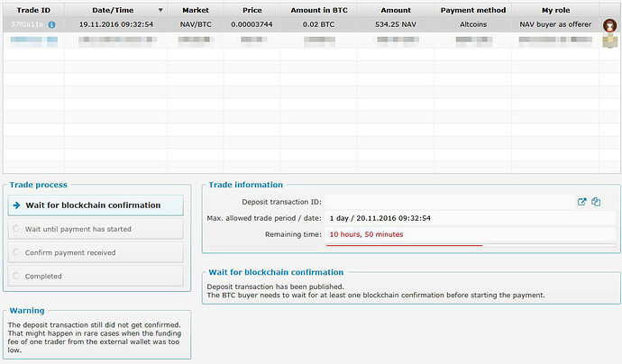
Task: Toggle Date/Time column sort arrow
Action: click(160, 10)
